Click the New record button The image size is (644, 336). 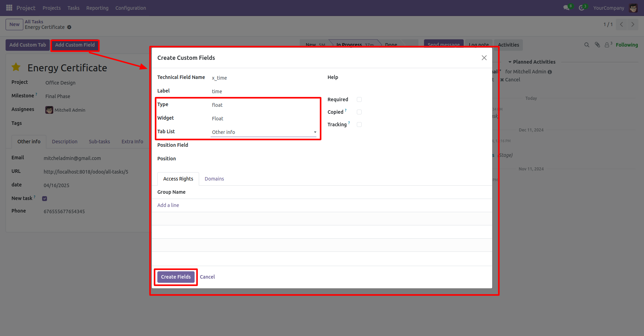click(14, 24)
